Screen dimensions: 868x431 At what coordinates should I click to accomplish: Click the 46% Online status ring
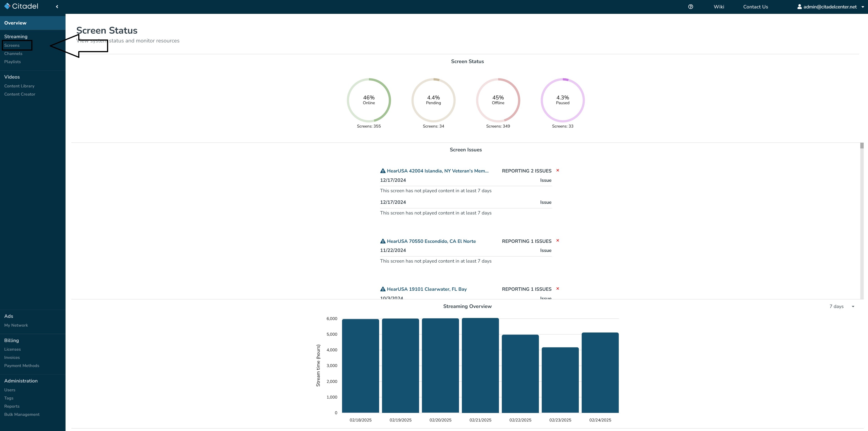pyautogui.click(x=369, y=100)
